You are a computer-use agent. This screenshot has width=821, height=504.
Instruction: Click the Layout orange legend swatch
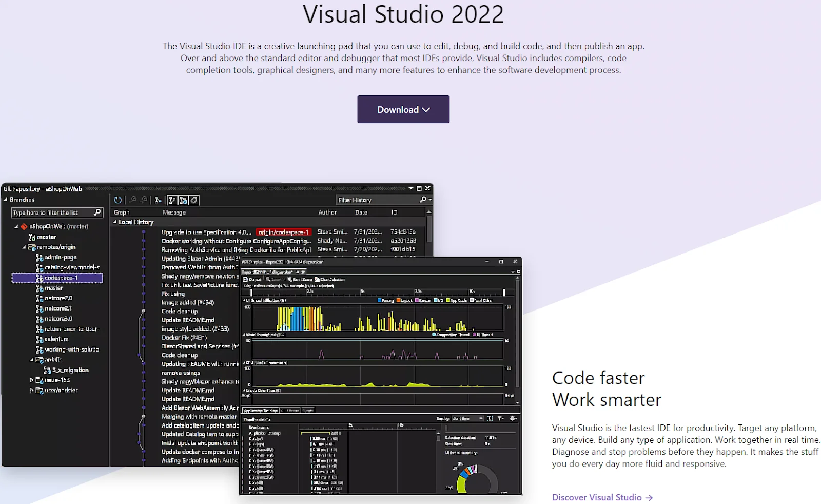click(399, 300)
